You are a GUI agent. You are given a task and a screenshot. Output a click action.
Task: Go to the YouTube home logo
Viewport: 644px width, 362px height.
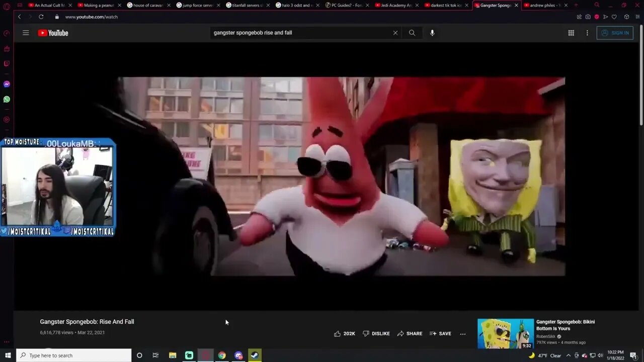[x=53, y=33]
